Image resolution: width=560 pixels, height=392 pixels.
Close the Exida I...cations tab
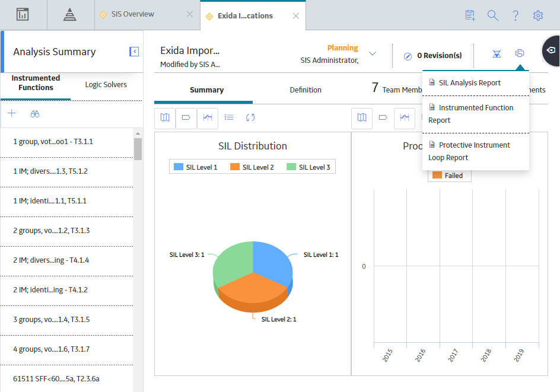pos(295,15)
